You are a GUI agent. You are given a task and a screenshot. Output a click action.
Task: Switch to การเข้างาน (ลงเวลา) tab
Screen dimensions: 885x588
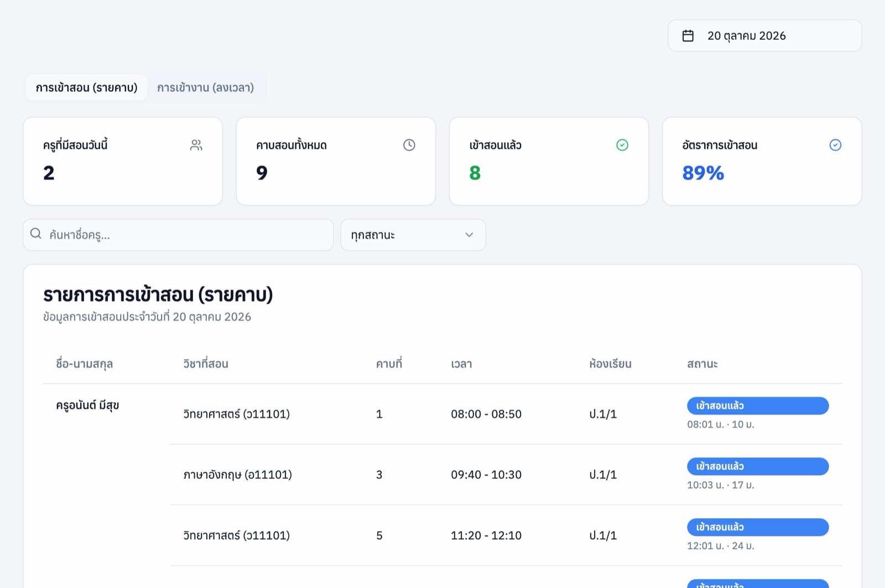(x=205, y=87)
